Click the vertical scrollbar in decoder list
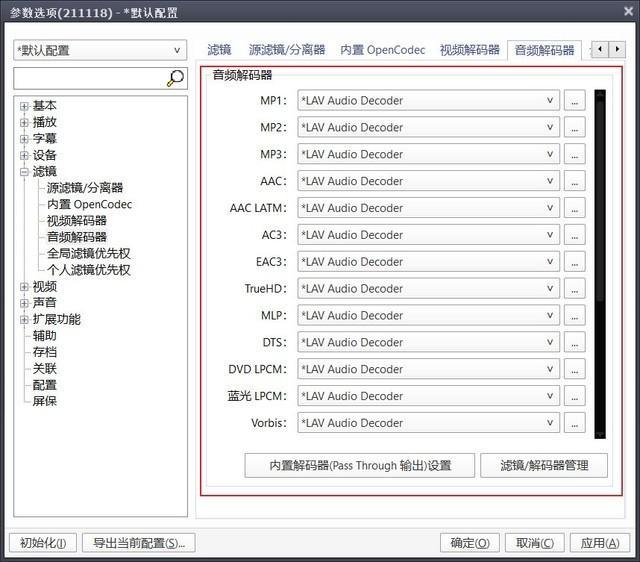Viewport: 640px width, 562px height. tap(600, 264)
